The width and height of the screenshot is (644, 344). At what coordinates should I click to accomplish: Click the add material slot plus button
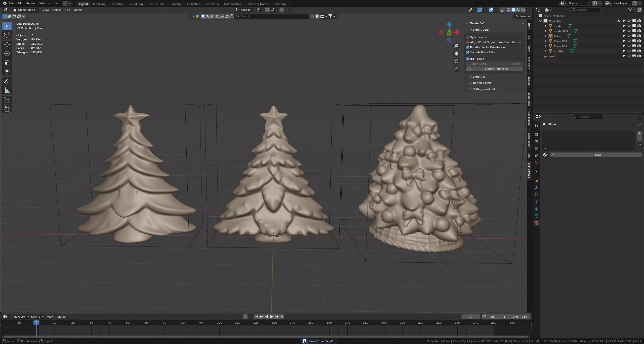point(639,133)
